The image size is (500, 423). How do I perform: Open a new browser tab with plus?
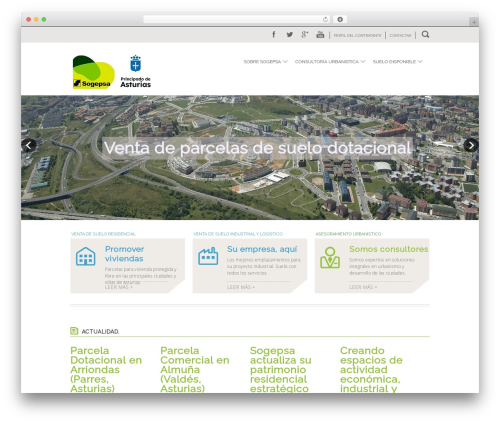pos(474,22)
